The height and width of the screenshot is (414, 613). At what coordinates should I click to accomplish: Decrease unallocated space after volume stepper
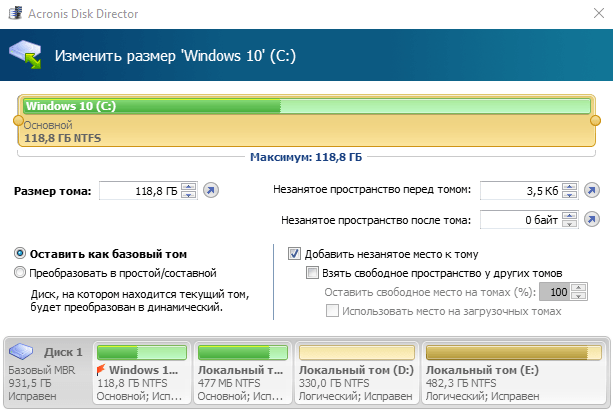point(569,223)
